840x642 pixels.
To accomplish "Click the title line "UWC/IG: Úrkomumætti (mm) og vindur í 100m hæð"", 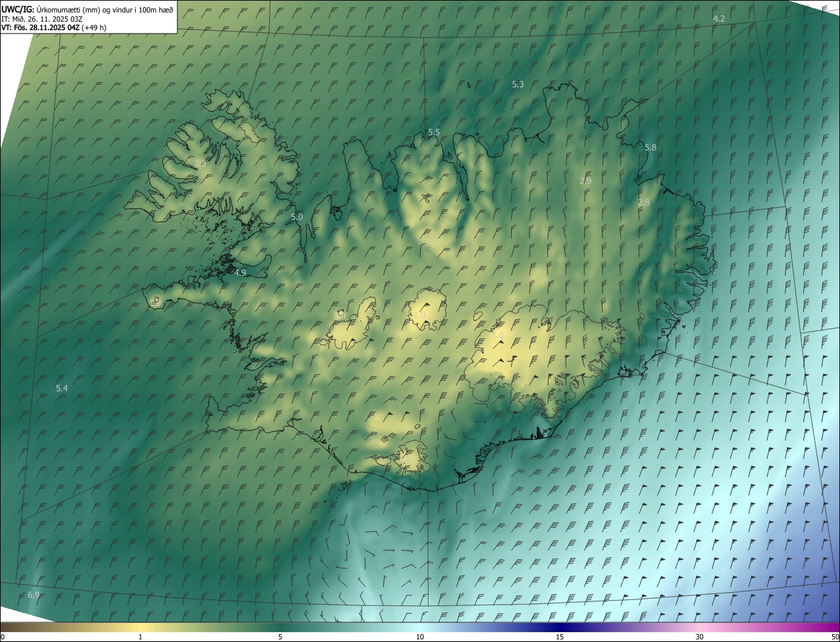I will [87, 9].
